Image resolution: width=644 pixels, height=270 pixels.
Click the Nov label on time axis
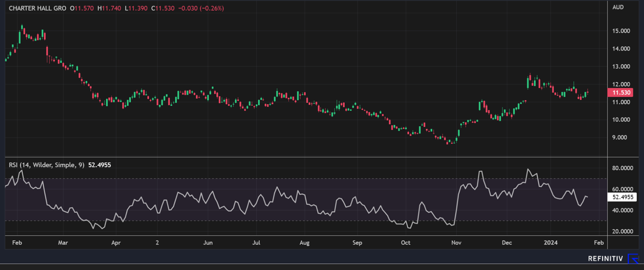pos(457,243)
